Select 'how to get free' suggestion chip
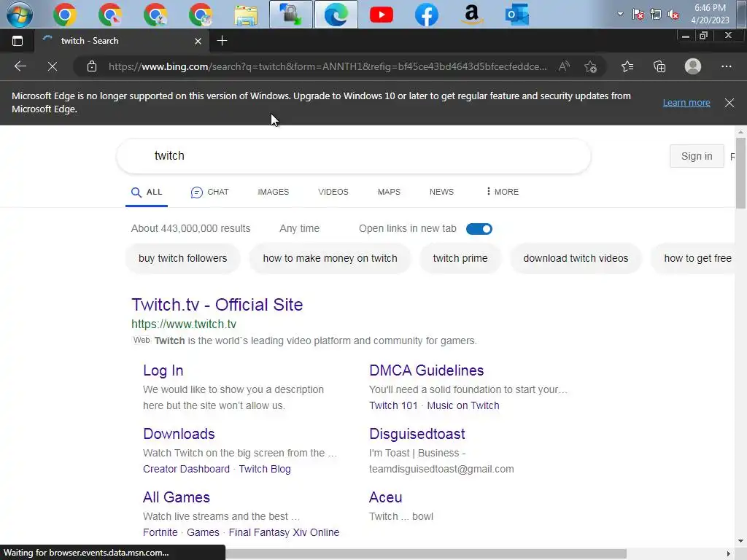 (693, 258)
